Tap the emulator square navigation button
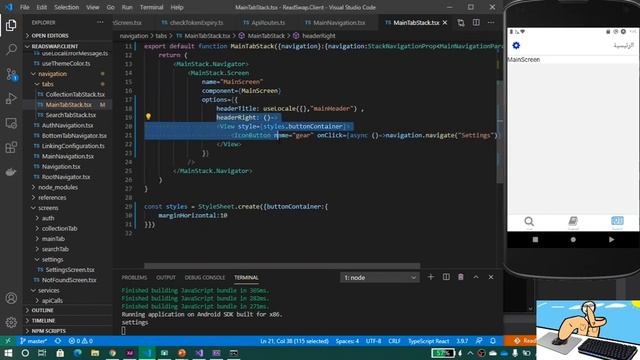The image size is (640, 360). click(x=535, y=240)
